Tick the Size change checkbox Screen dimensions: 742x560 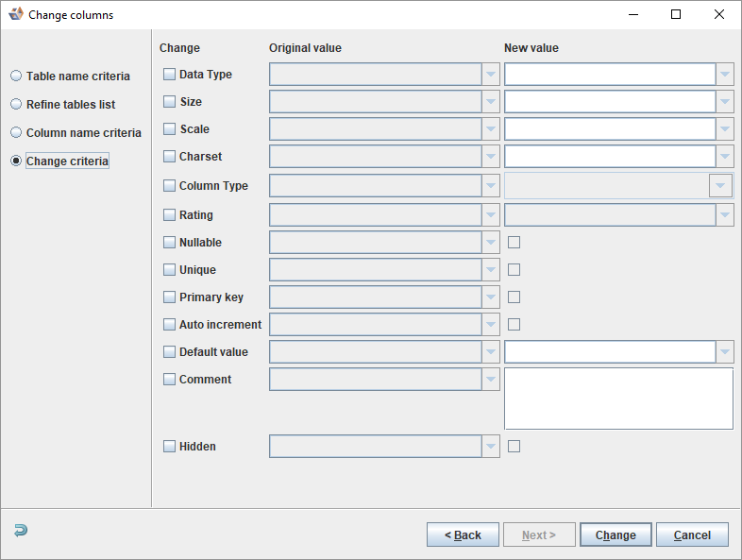170,102
